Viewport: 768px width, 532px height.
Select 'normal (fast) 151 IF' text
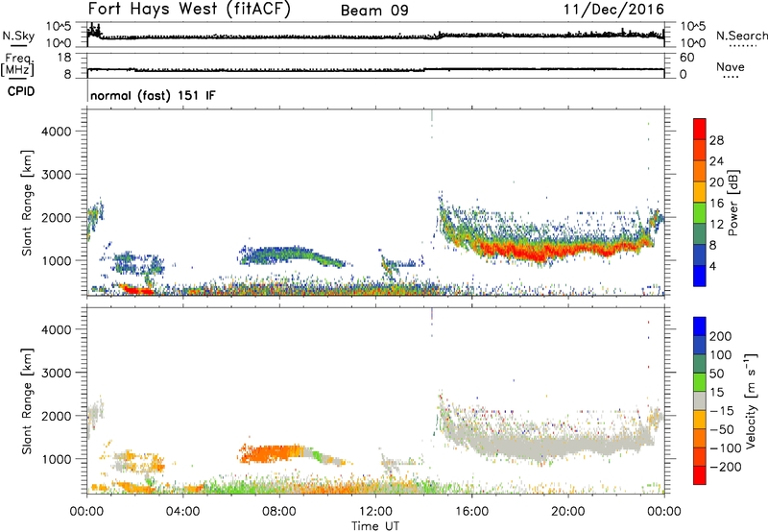(153, 95)
